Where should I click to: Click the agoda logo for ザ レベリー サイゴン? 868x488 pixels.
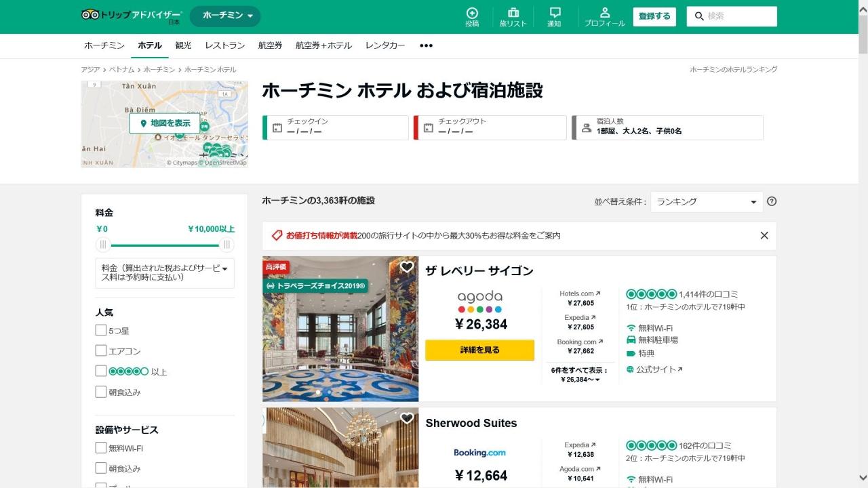(x=480, y=302)
